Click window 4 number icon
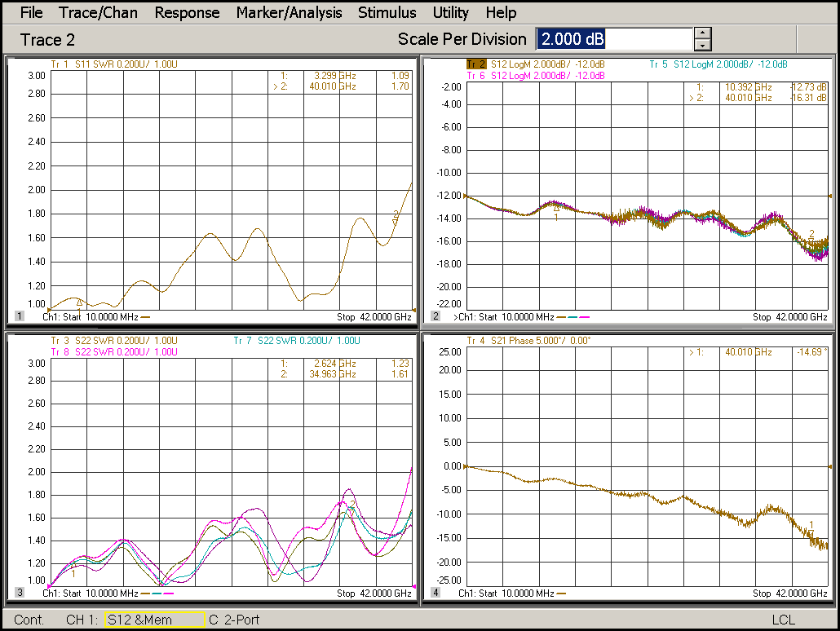This screenshot has width=840, height=631. pos(435,593)
